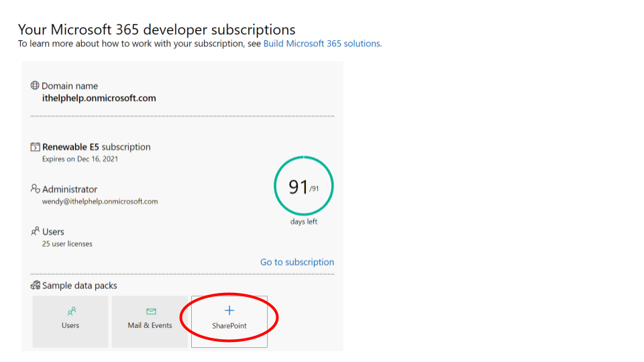
Task: Click the Domain name label
Action: point(69,86)
